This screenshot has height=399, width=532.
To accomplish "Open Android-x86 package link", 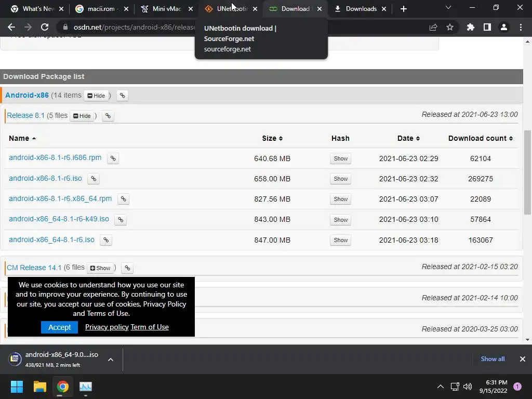I will click(x=27, y=95).
